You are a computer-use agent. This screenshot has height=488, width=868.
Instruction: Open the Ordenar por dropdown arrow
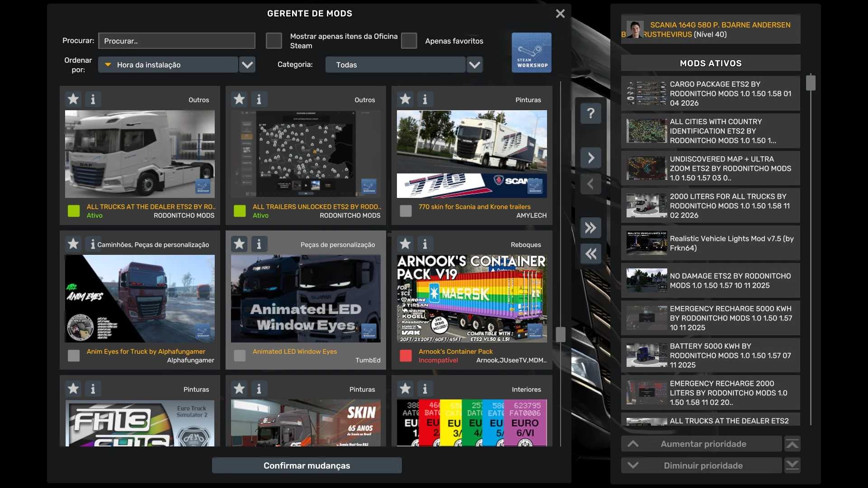tap(247, 65)
